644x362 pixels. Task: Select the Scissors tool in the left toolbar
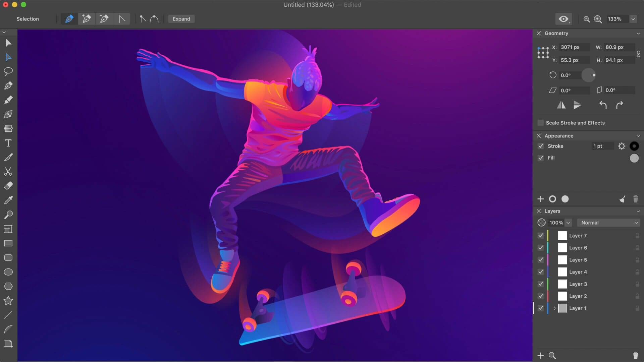coord(8,172)
